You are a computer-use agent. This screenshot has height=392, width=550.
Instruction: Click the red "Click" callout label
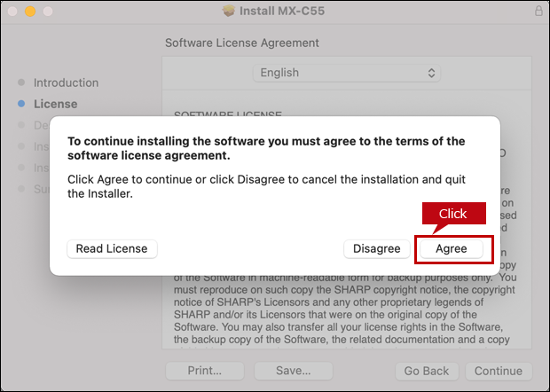(x=452, y=214)
